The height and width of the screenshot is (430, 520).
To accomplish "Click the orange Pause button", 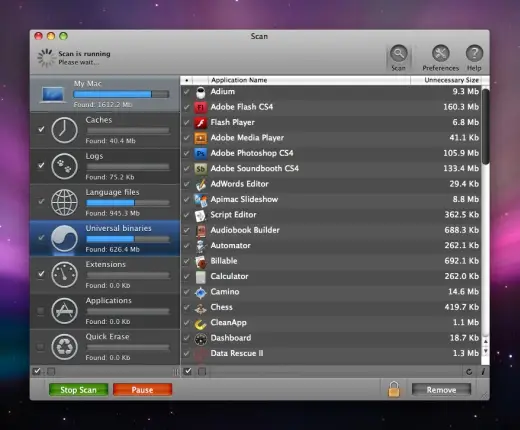I will 142,390.
